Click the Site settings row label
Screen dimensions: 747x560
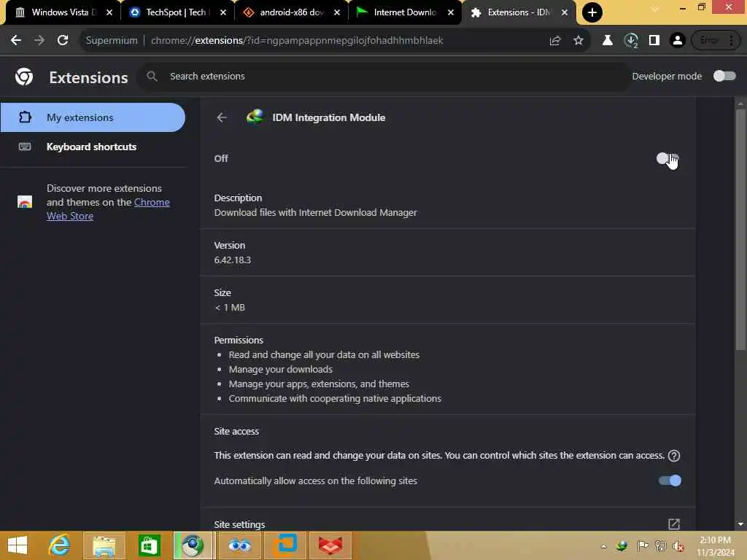click(239, 524)
